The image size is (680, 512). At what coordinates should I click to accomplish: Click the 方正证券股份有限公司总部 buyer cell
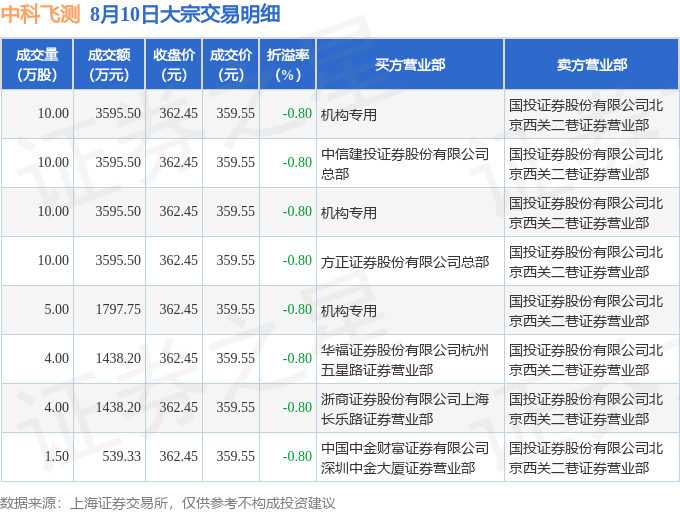(410, 261)
